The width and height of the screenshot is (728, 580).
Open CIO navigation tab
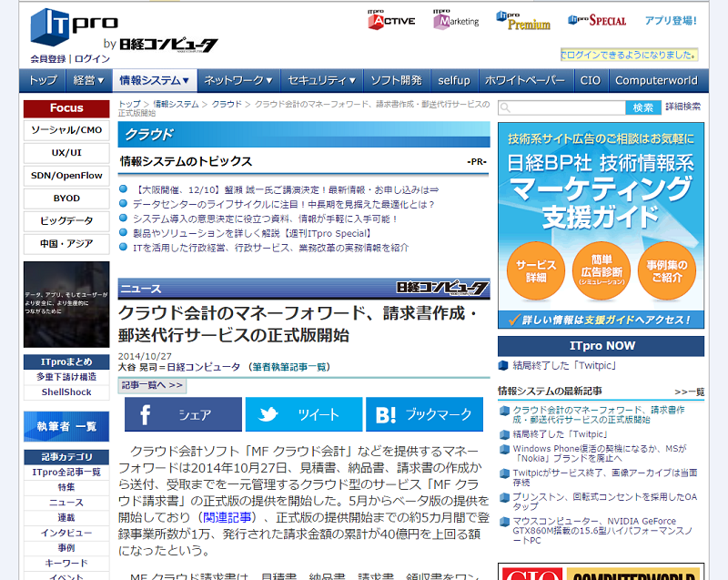point(591,81)
